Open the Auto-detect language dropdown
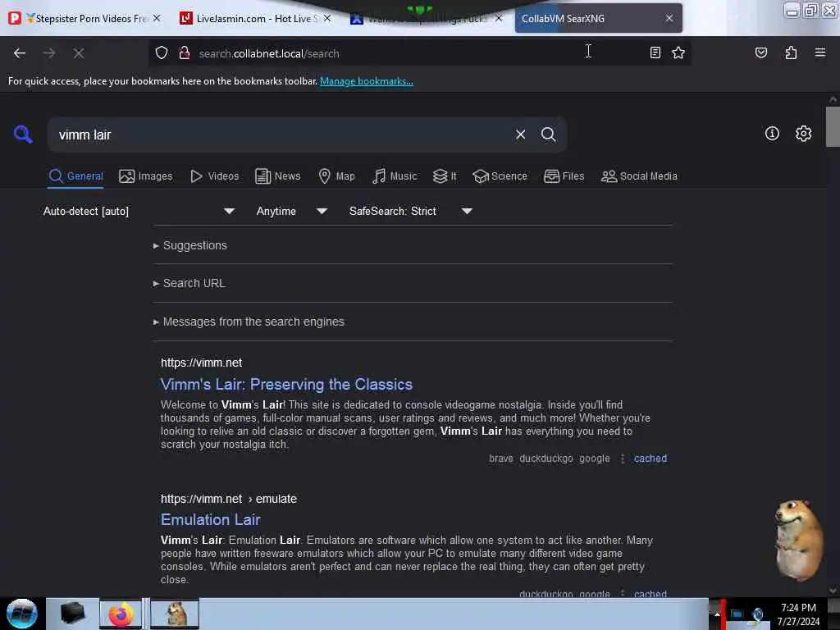840x630 pixels. pyautogui.click(x=139, y=211)
